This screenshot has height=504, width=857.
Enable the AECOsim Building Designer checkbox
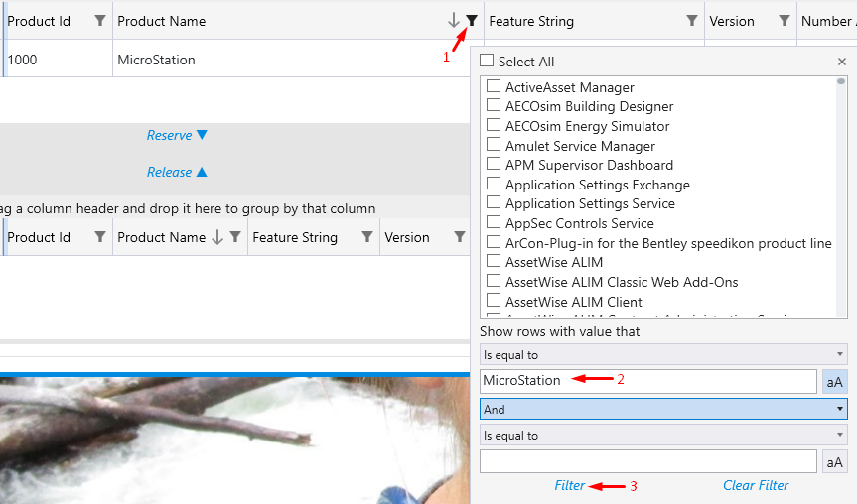pos(494,106)
